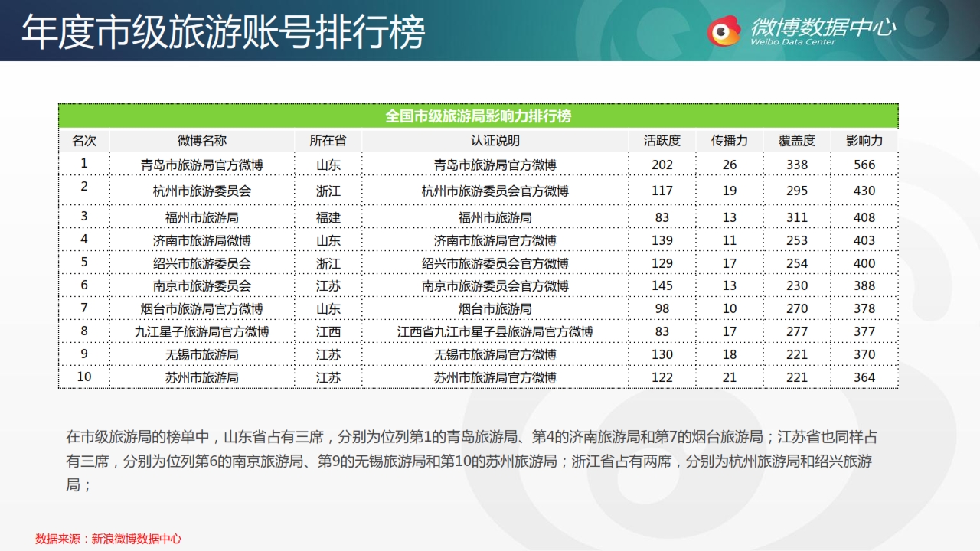Click the spread value 26
980x551 pixels.
click(x=730, y=165)
